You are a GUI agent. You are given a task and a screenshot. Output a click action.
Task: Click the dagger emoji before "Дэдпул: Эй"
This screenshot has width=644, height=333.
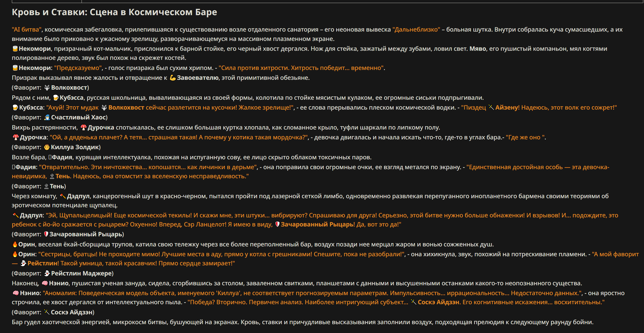(16, 215)
